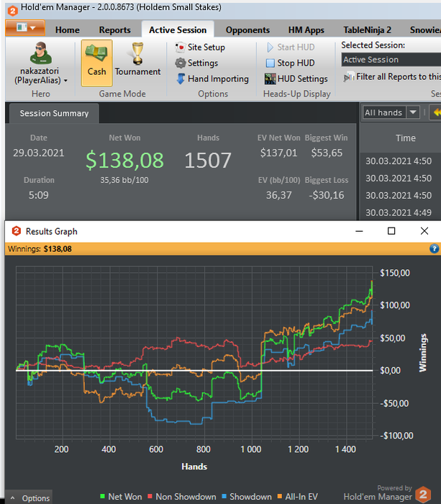This screenshot has width=441, height=504.
Task: Click the Time column header
Action: [x=405, y=138]
